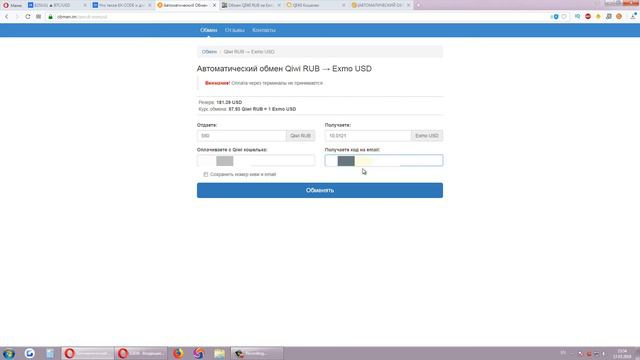The width and height of the screenshot is (640, 360).
Task: Open the Windows Start menu
Action: tap(9, 353)
